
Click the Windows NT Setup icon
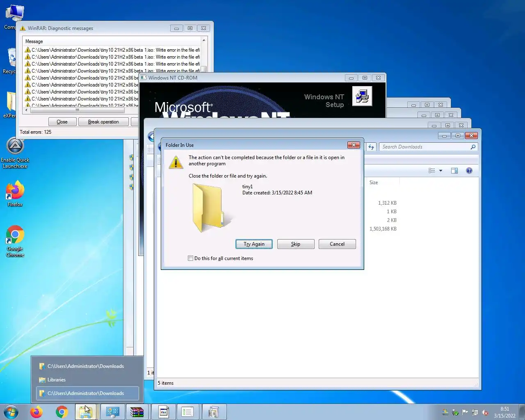click(x=362, y=96)
